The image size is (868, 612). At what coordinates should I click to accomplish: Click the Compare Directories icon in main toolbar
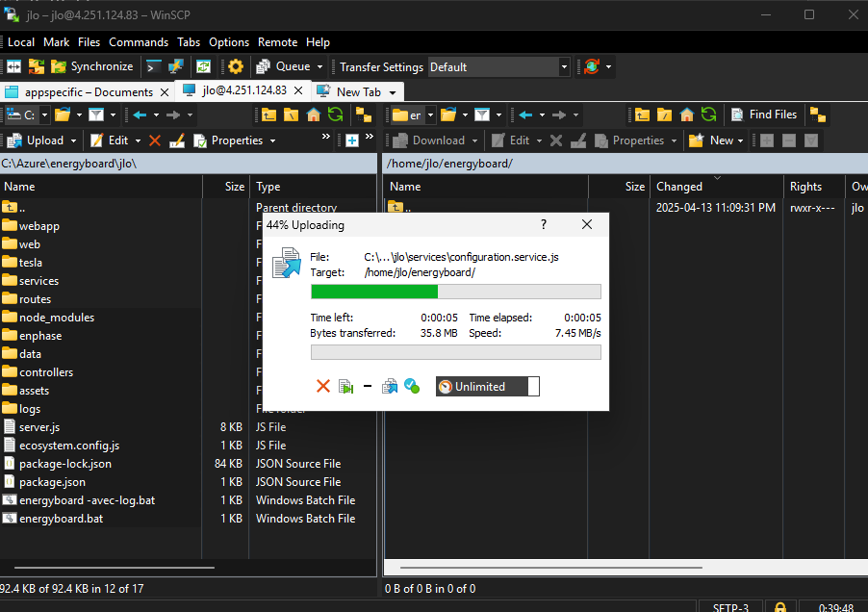13,67
